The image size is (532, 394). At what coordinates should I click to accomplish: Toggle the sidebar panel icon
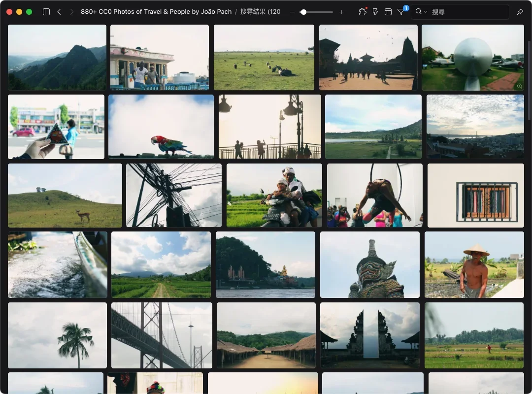tap(46, 12)
